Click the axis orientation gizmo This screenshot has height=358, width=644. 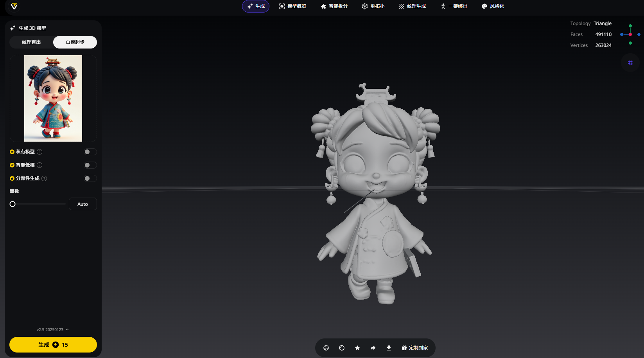click(630, 34)
